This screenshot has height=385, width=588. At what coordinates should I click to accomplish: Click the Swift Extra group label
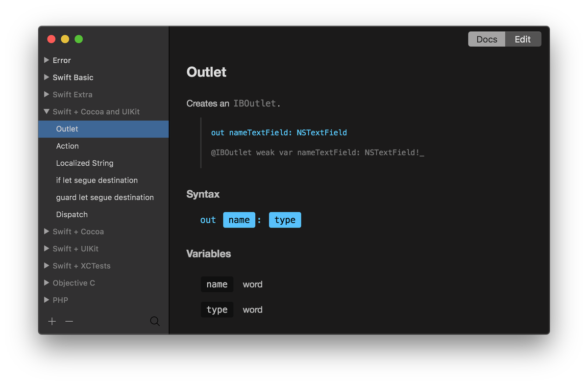pos(73,95)
